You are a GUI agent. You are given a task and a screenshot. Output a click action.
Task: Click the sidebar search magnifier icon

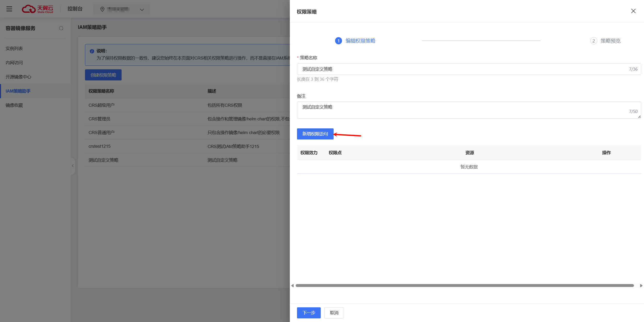coord(61,28)
